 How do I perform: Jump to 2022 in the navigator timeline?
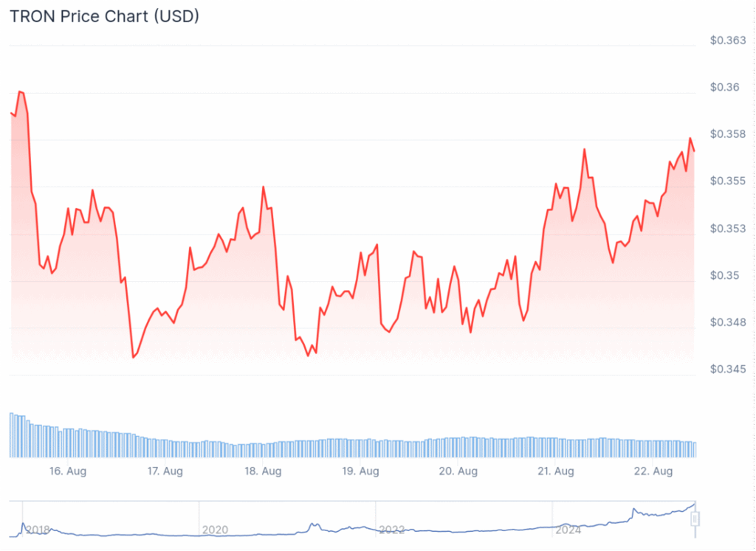pos(391,530)
